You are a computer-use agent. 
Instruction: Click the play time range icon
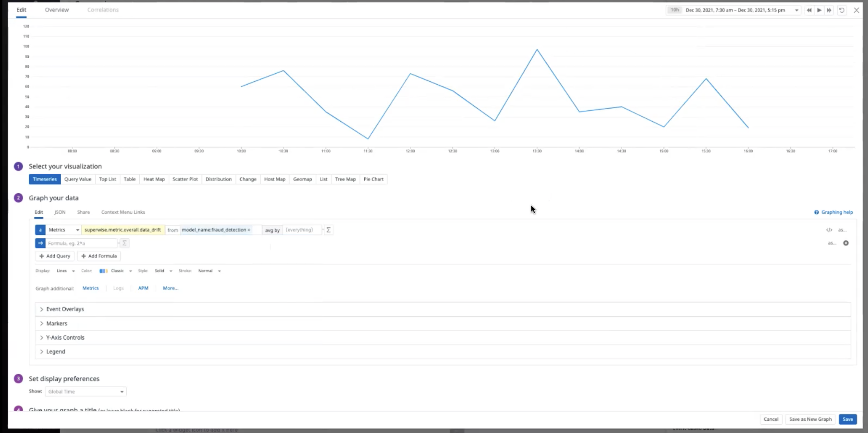[x=819, y=10]
